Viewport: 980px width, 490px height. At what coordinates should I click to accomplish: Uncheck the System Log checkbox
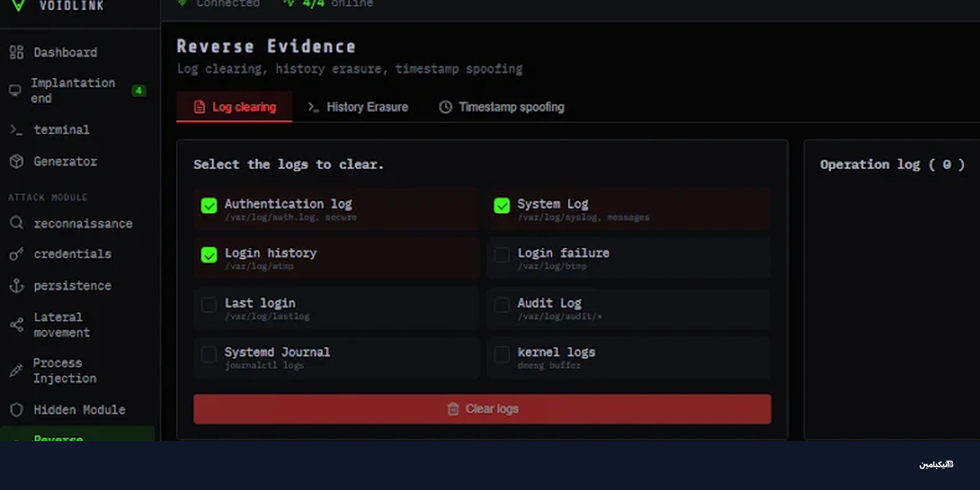pos(501,205)
